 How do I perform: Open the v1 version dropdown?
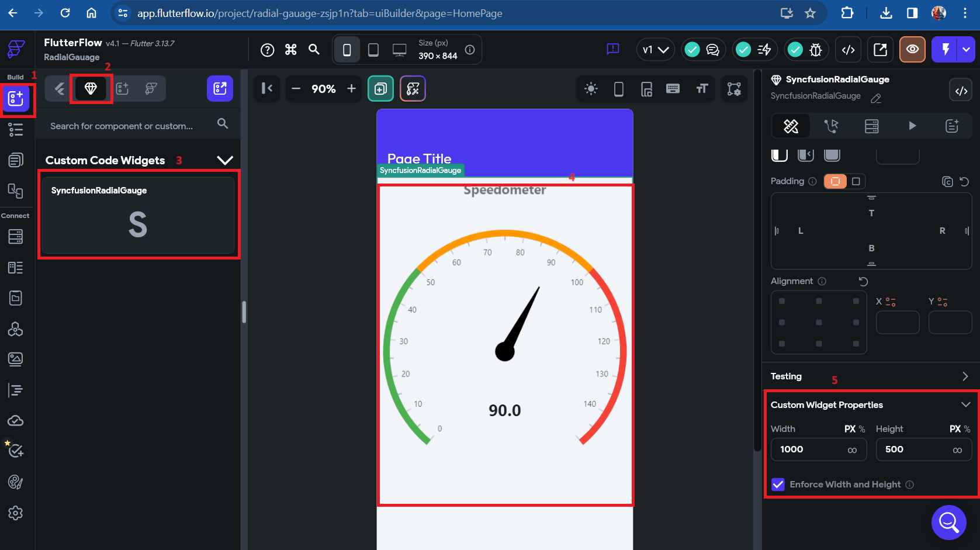pos(656,50)
